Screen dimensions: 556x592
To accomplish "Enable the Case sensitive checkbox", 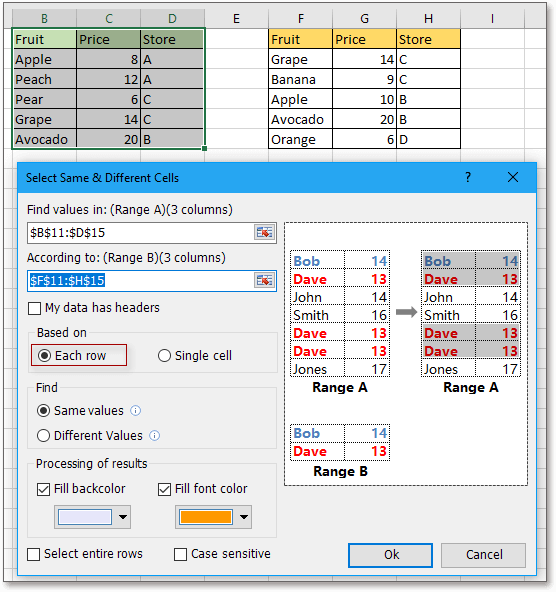I will click(180, 554).
